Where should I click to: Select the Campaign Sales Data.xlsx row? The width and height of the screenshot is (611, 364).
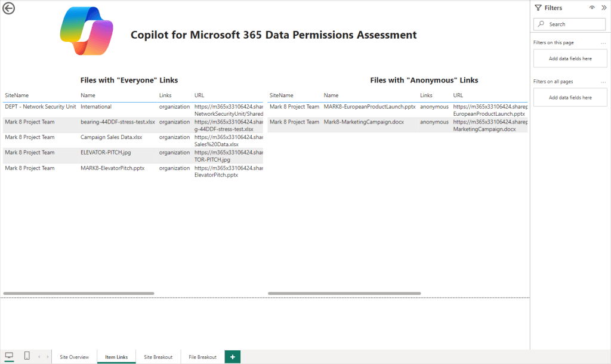[111, 137]
